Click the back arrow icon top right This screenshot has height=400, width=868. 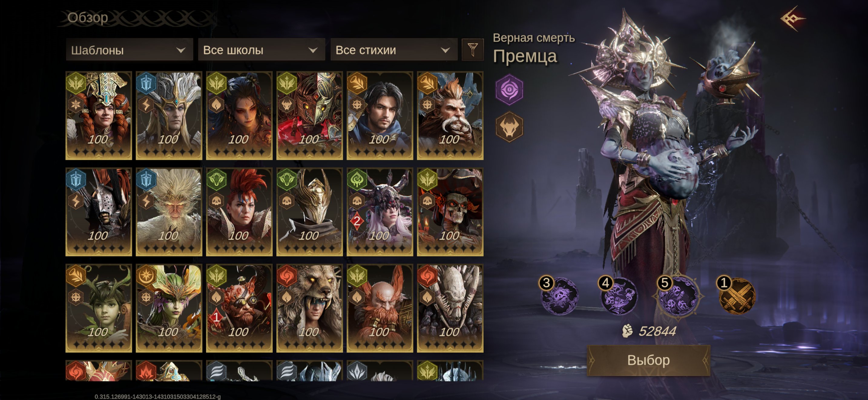point(792,18)
